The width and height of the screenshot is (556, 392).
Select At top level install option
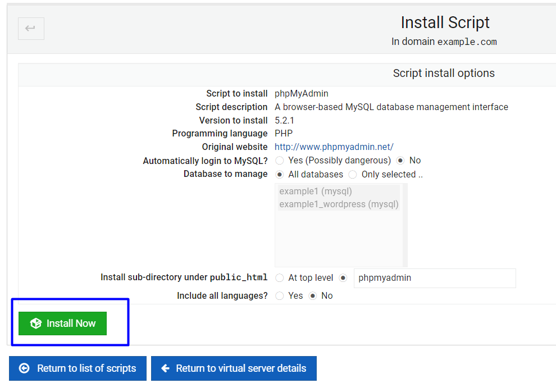click(x=280, y=278)
